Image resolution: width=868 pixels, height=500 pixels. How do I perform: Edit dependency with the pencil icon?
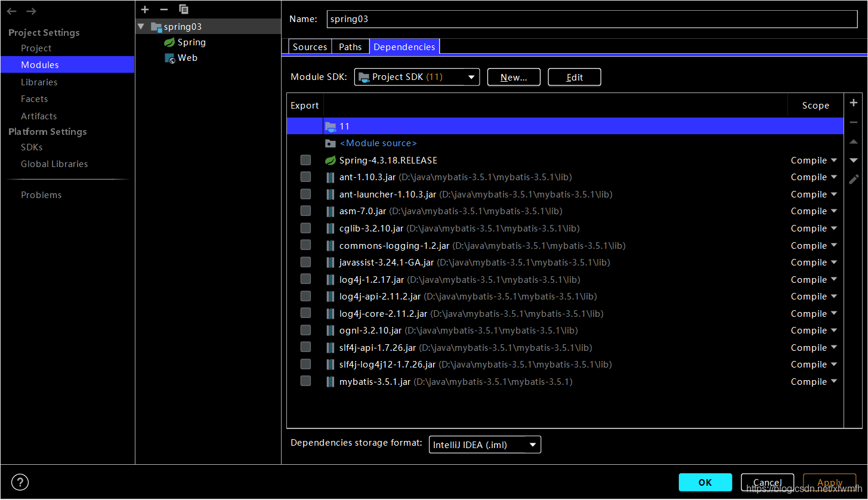(x=854, y=179)
